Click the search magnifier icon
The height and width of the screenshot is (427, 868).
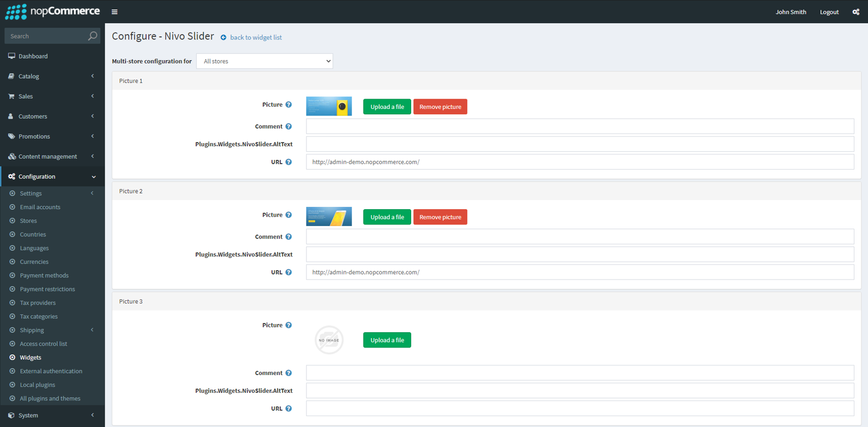pyautogui.click(x=93, y=36)
